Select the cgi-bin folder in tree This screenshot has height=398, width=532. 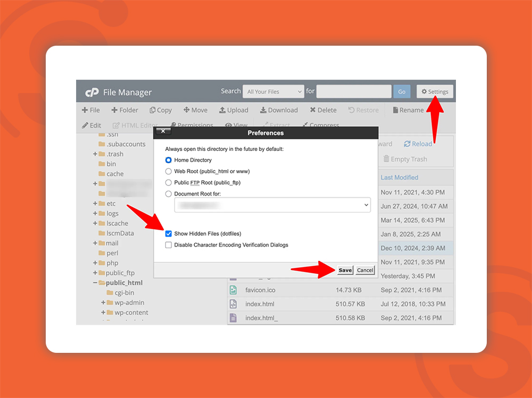tap(124, 293)
